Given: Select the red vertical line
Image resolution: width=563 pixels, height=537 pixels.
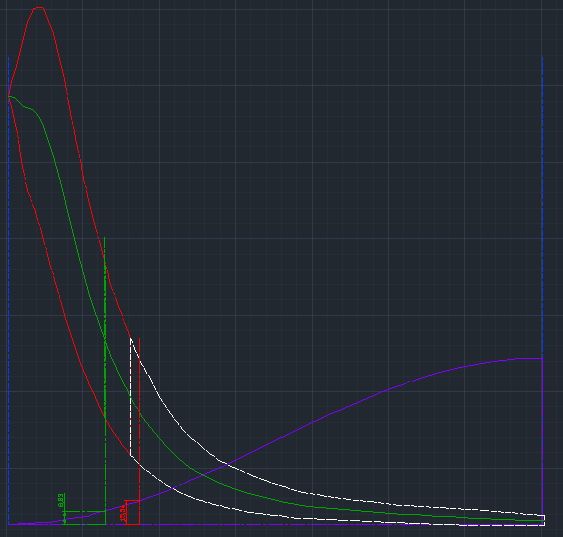Looking at the screenshot, I should click(139, 431).
